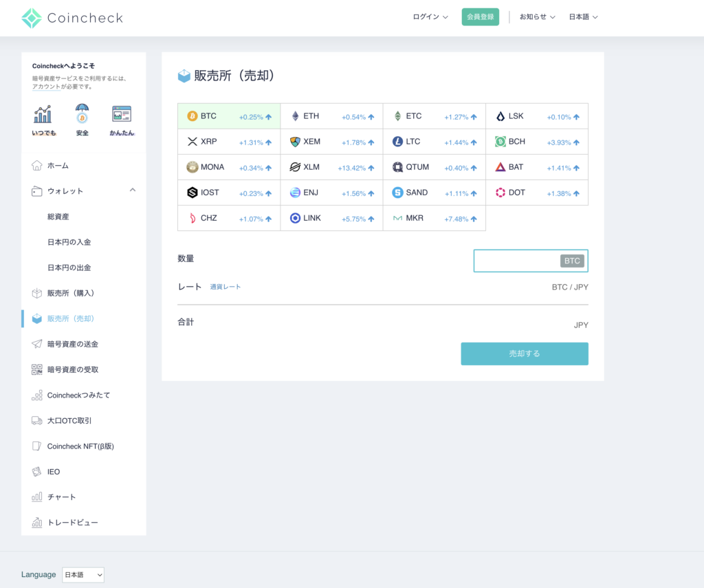Image resolution: width=704 pixels, height=588 pixels.
Task: Open 日本円の出金 menu item
Action: 69,268
